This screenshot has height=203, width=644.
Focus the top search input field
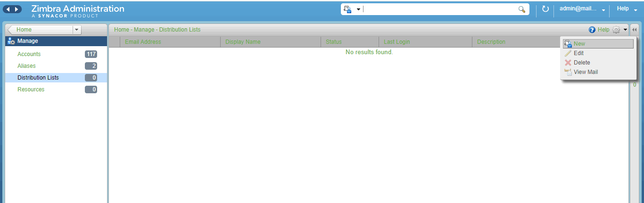pyautogui.click(x=439, y=9)
